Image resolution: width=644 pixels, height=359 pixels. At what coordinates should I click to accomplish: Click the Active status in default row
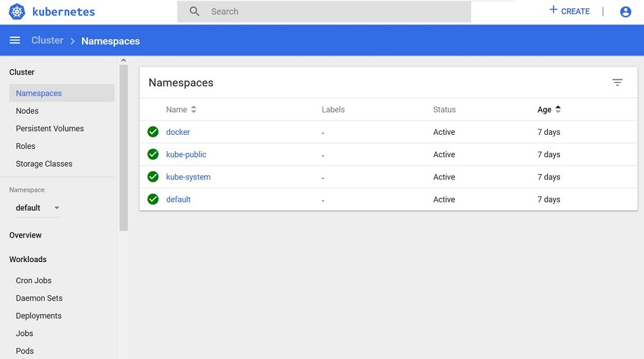(x=444, y=199)
